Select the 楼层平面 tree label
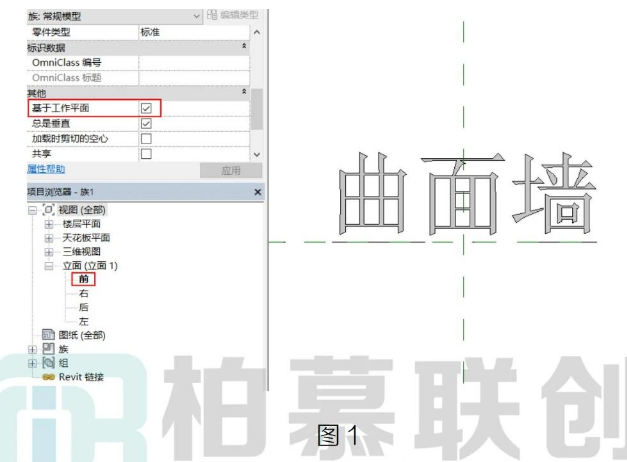The width and height of the screenshot is (627, 462). pyautogui.click(x=82, y=224)
